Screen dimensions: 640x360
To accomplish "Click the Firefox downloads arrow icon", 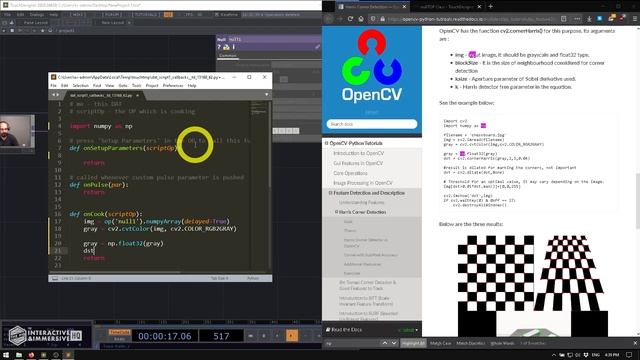I will [x=589, y=19].
